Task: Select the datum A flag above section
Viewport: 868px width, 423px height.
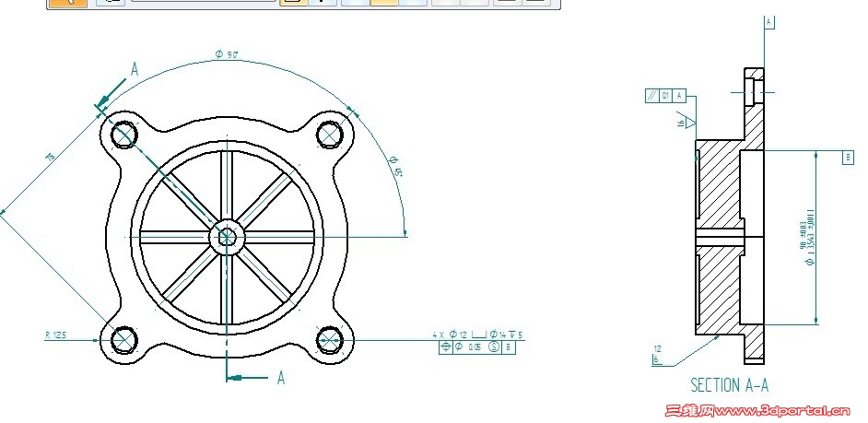Action: click(x=768, y=22)
